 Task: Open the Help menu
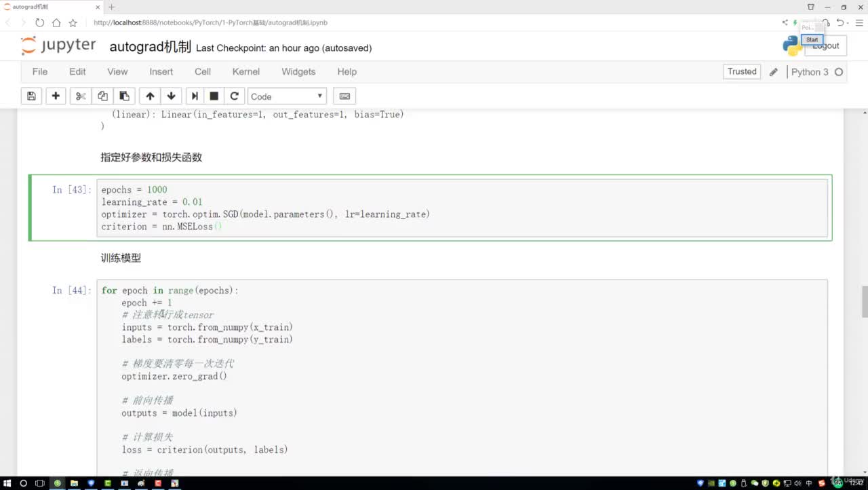347,71
